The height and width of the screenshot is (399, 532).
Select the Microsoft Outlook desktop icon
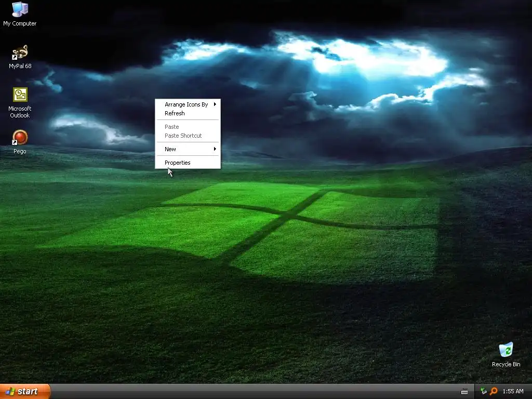pyautogui.click(x=20, y=103)
